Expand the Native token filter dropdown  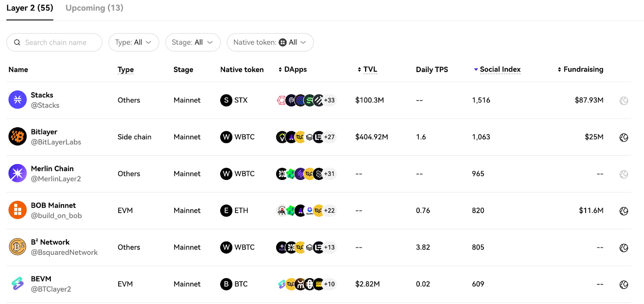coord(270,42)
